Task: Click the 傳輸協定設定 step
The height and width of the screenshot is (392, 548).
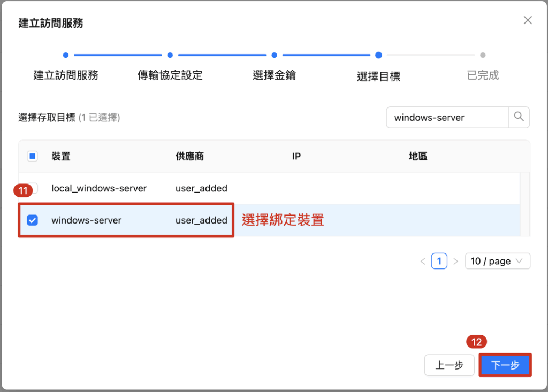Action: [x=170, y=75]
